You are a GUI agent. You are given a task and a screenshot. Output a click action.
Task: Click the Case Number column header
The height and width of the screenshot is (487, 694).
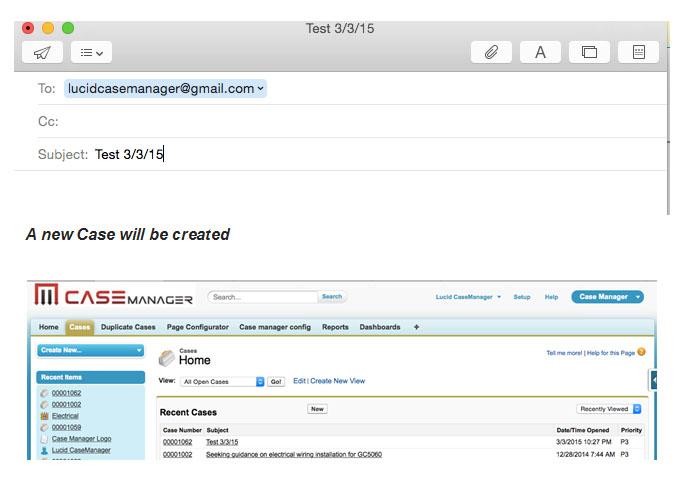pos(182,430)
